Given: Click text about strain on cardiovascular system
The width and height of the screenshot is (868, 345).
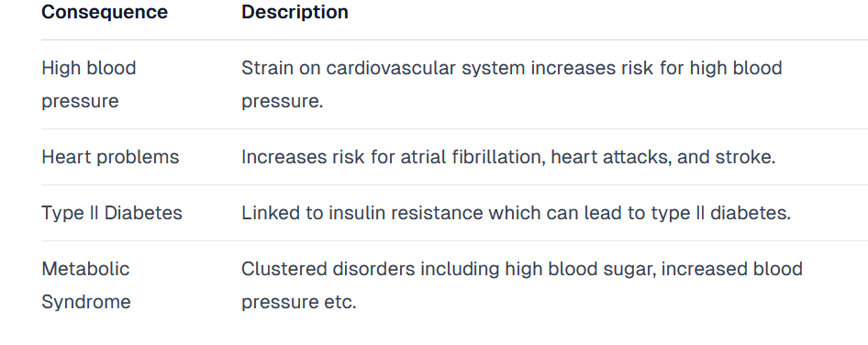Looking at the screenshot, I should click(x=511, y=84).
